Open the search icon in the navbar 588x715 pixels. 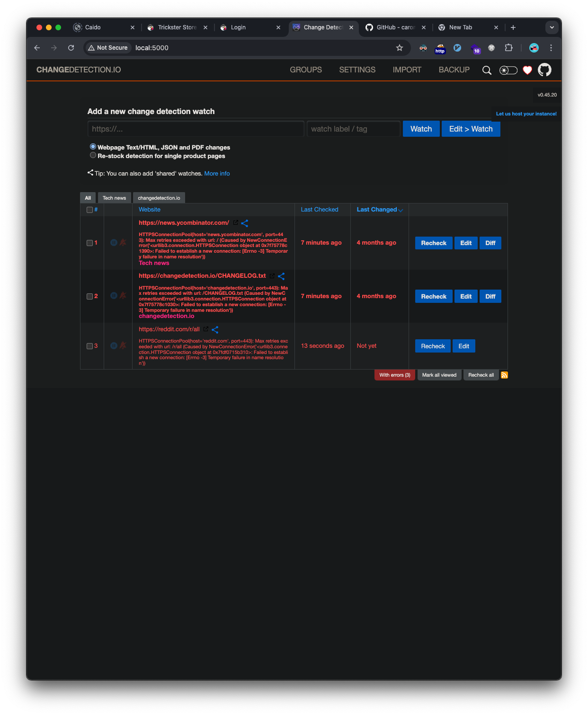click(x=487, y=70)
